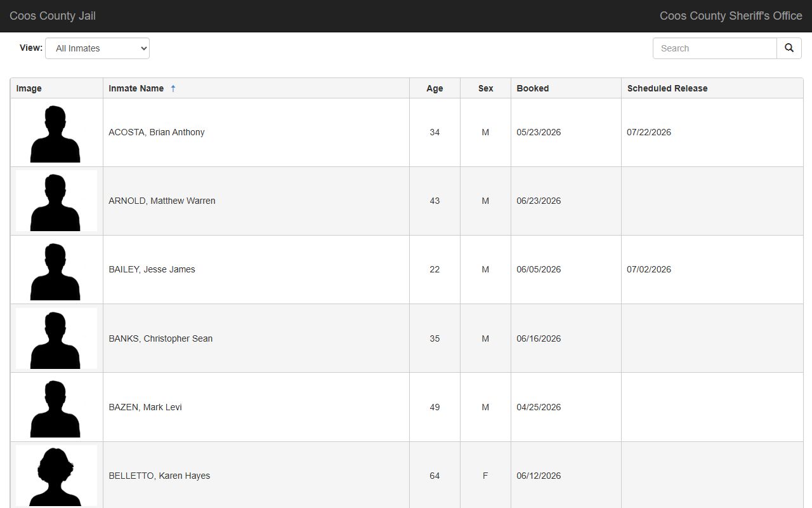
Task: Sort the table by Age column
Action: 435,88
